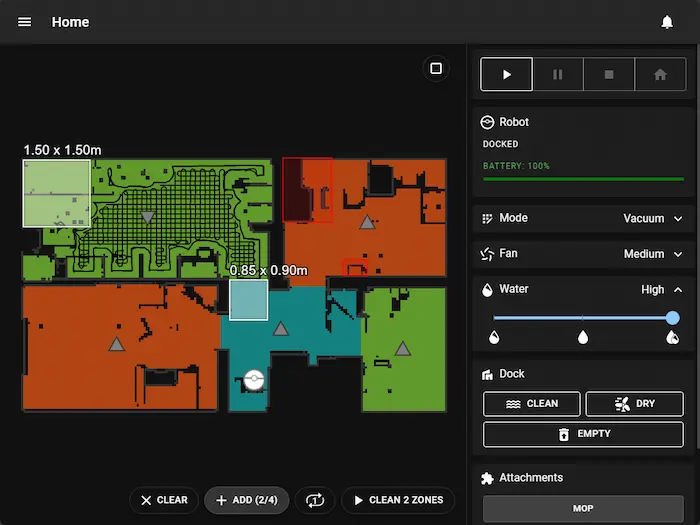
Task: Toggle the iteration count repeat button
Action: 315,500
